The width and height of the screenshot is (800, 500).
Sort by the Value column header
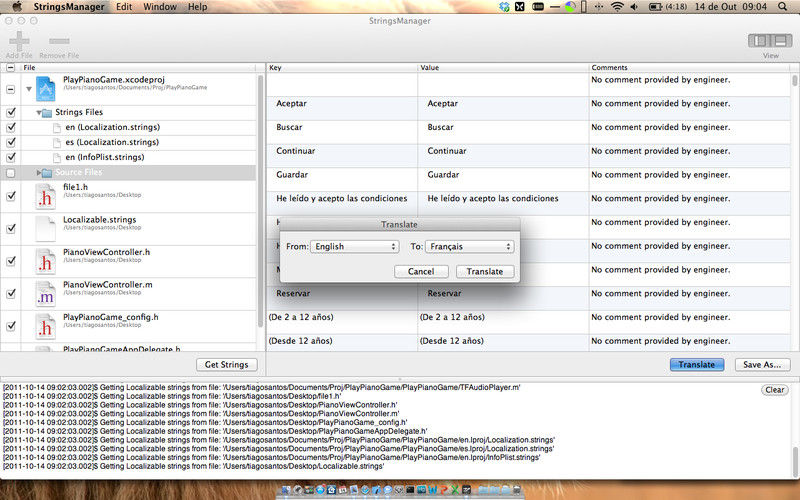coord(503,67)
